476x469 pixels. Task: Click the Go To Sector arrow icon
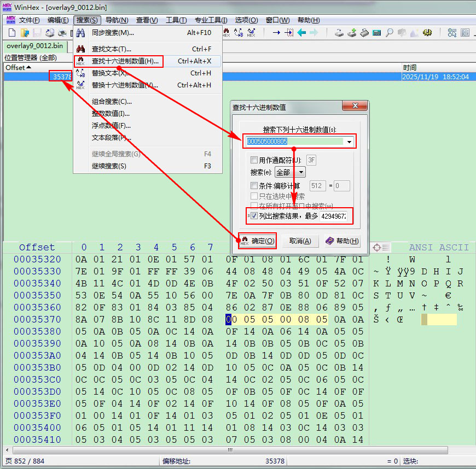[x=289, y=32]
